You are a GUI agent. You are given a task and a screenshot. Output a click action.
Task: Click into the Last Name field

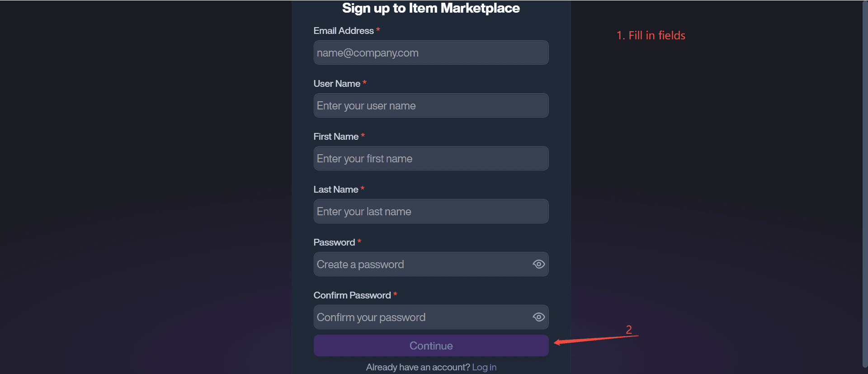(x=431, y=211)
